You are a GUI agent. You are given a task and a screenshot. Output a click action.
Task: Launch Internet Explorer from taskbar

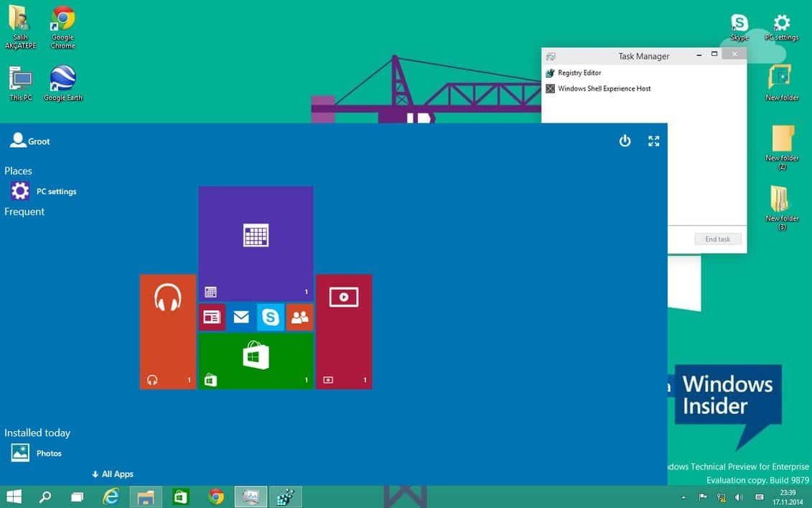tap(111, 497)
